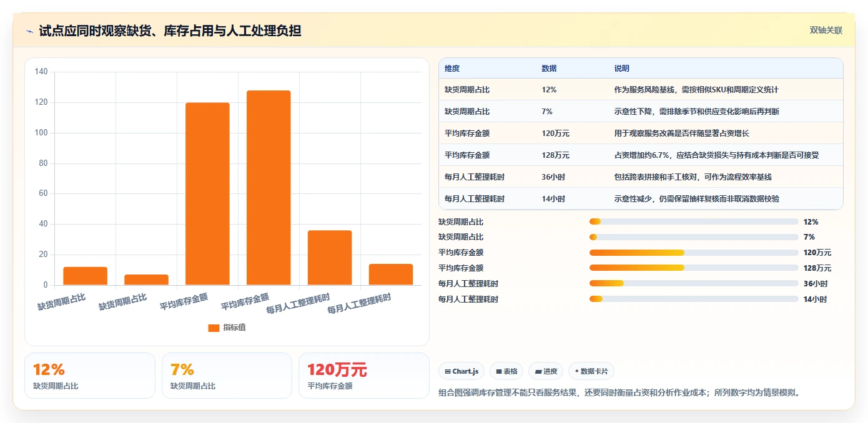This screenshot has width=868, height=423.
Task: Click the description starting 示意性下降
Action: [x=697, y=112]
